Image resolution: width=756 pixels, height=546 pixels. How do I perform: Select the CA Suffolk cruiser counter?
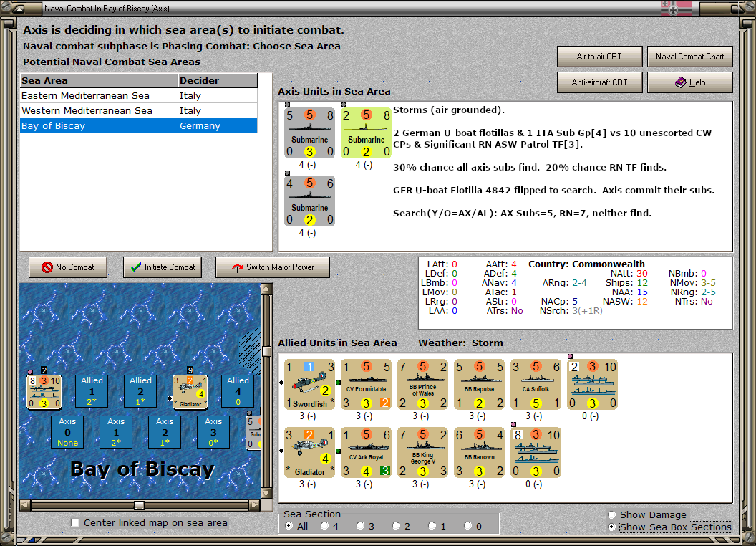click(535, 384)
